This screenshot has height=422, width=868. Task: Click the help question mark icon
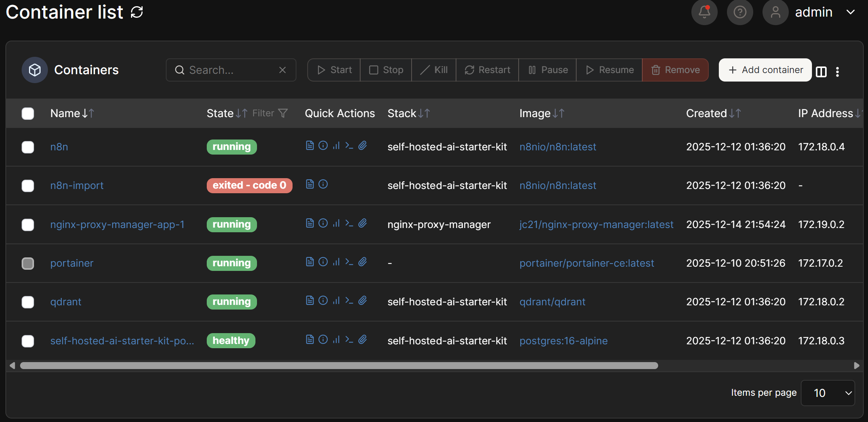coord(740,12)
